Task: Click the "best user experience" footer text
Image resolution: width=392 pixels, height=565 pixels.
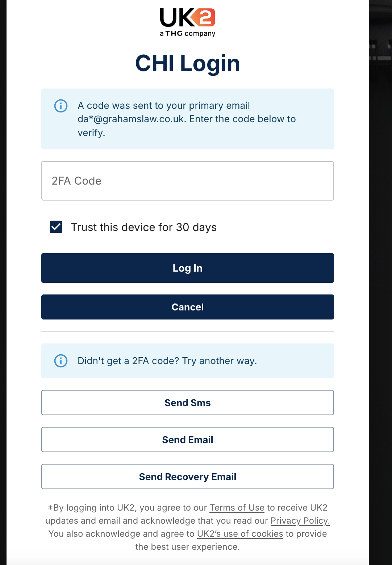Action: tap(187, 547)
